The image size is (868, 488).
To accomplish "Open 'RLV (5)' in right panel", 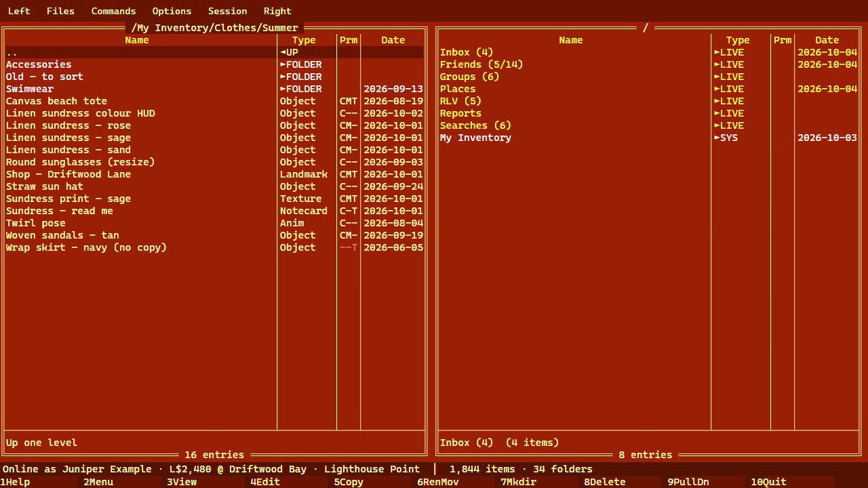I will [648, 101].
